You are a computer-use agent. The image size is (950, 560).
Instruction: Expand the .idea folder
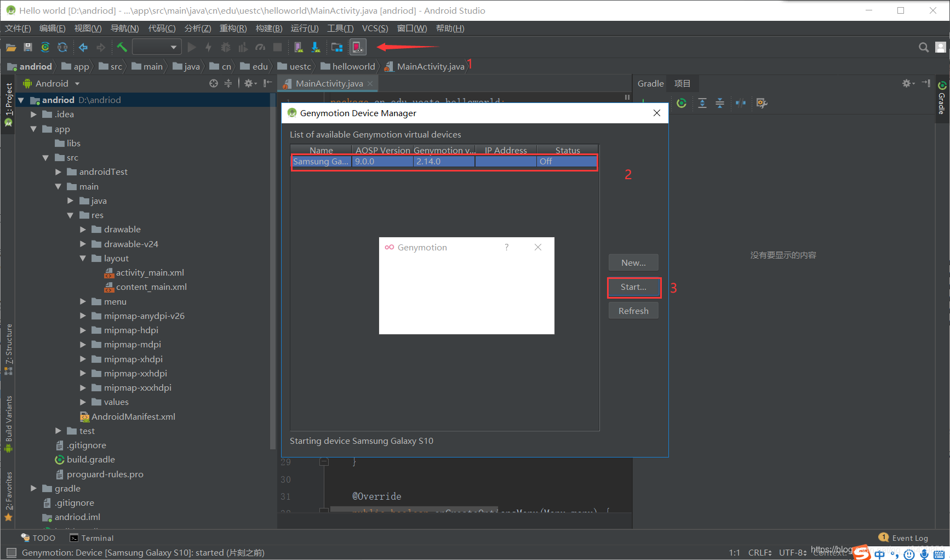[x=33, y=115]
